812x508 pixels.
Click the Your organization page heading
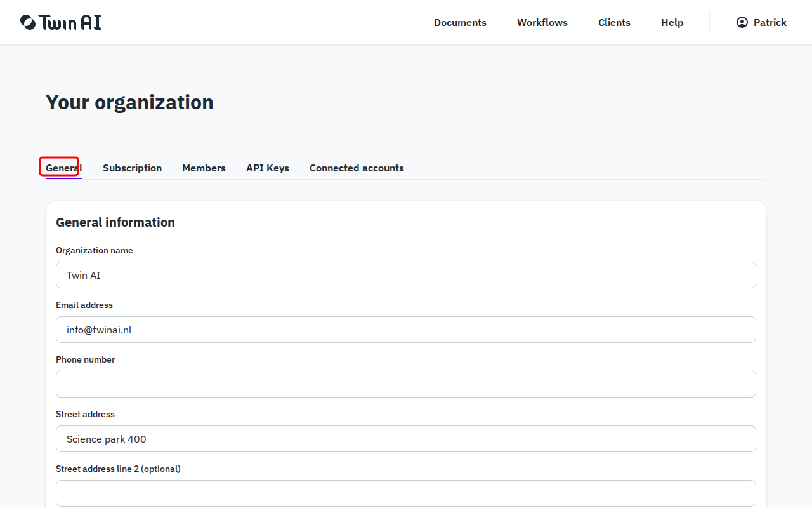tap(129, 102)
